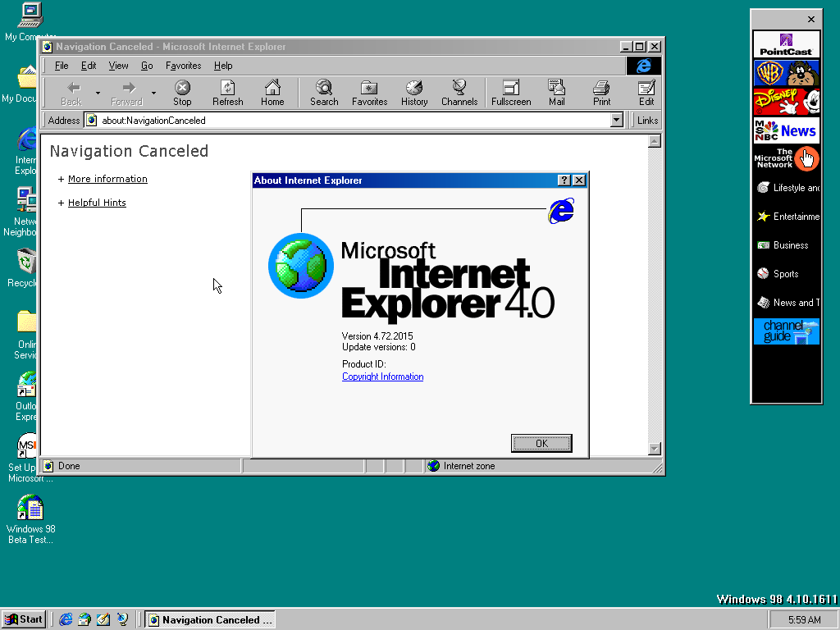The height and width of the screenshot is (630, 840).
Task: Expand the More information section
Action: click(x=107, y=179)
